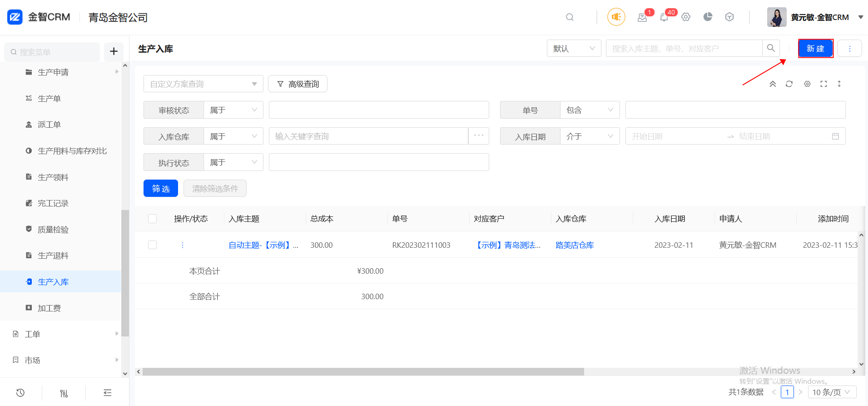Click the 清除筛选条件 button
Image resolution: width=868 pixels, height=406 pixels.
pos(215,188)
